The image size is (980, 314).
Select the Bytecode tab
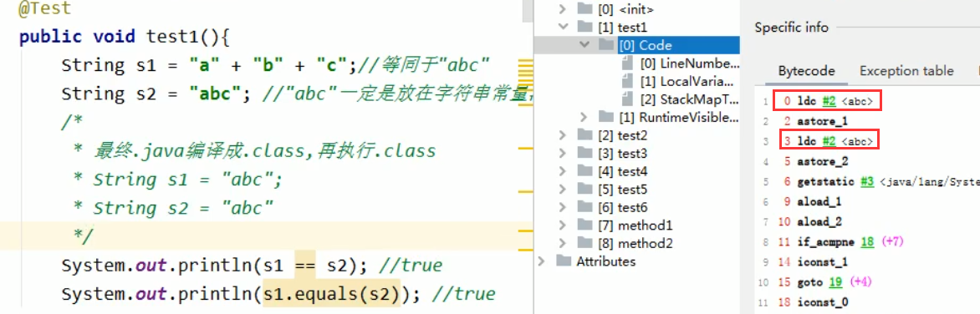(806, 71)
